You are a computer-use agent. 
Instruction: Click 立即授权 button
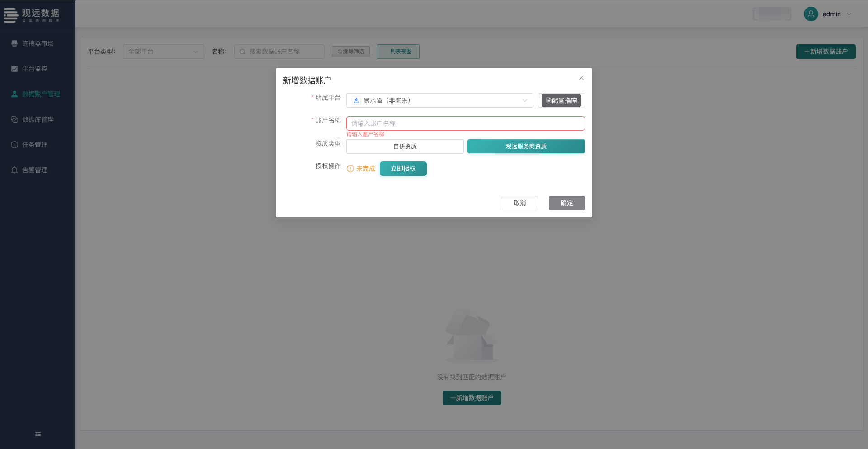[x=403, y=169]
